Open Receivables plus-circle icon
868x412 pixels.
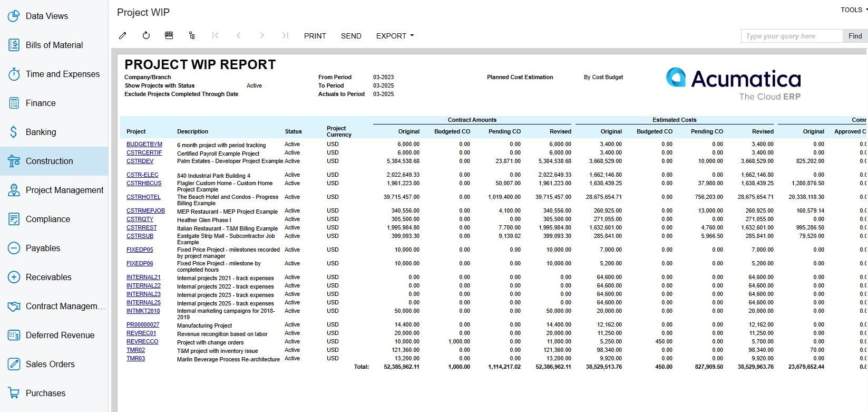(x=14, y=277)
